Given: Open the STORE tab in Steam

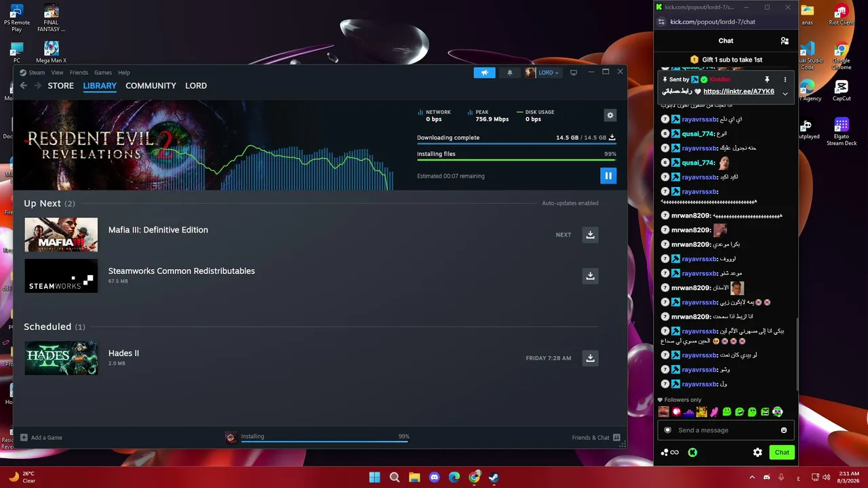Looking at the screenshot, I should pos(60,85).
